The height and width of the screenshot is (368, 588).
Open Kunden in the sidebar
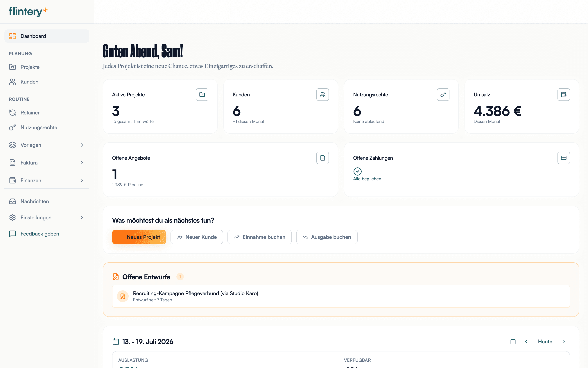(47, 82)
